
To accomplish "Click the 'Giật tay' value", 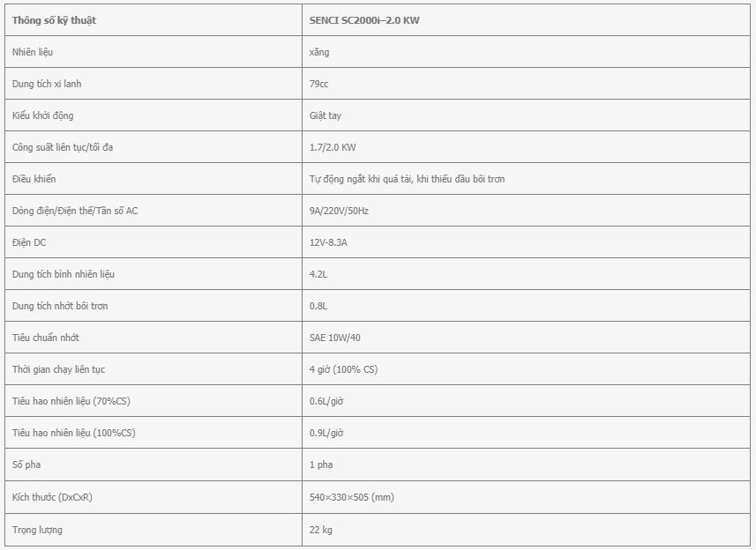I will coord(326,115).
